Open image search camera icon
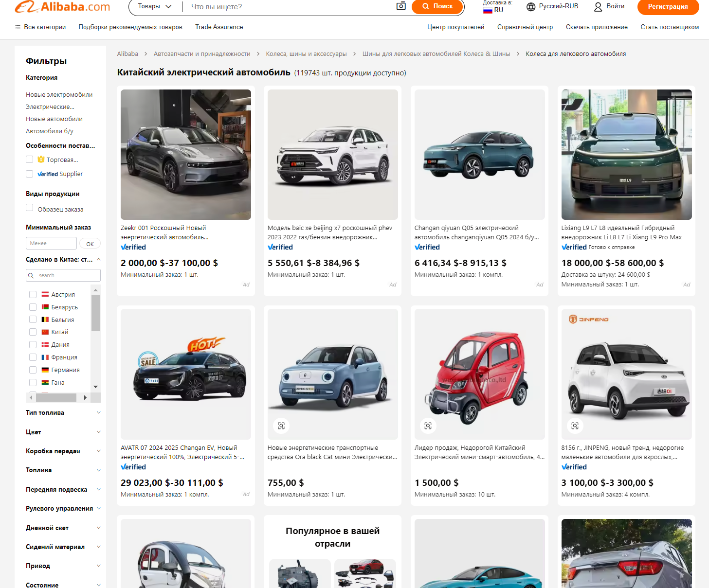709x588 pixels. click(x=401, y=6)
